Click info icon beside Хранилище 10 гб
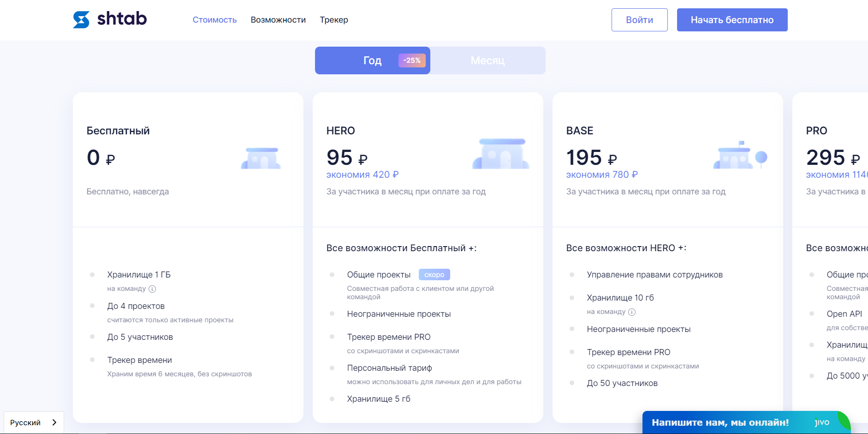The height and width of the screenshot is (434, 868). [x=632, y=312]
